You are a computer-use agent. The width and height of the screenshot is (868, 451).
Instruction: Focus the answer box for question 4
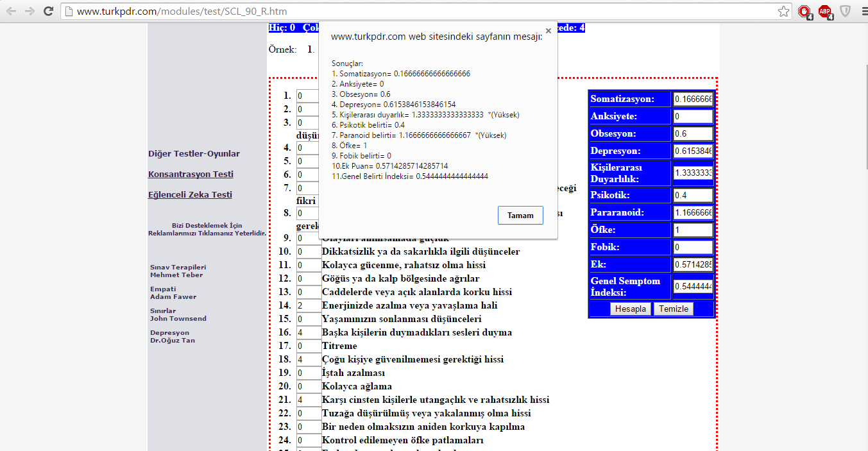[308, 148]
